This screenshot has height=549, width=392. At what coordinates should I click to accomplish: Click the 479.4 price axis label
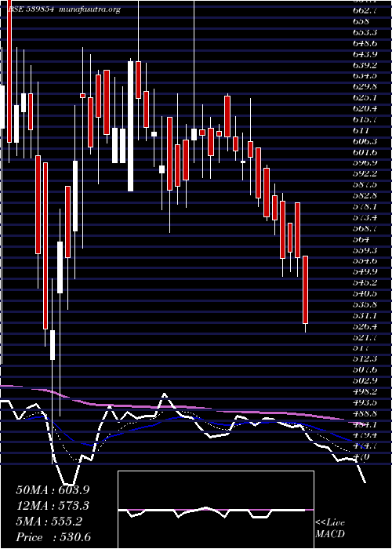pos(365,435)
